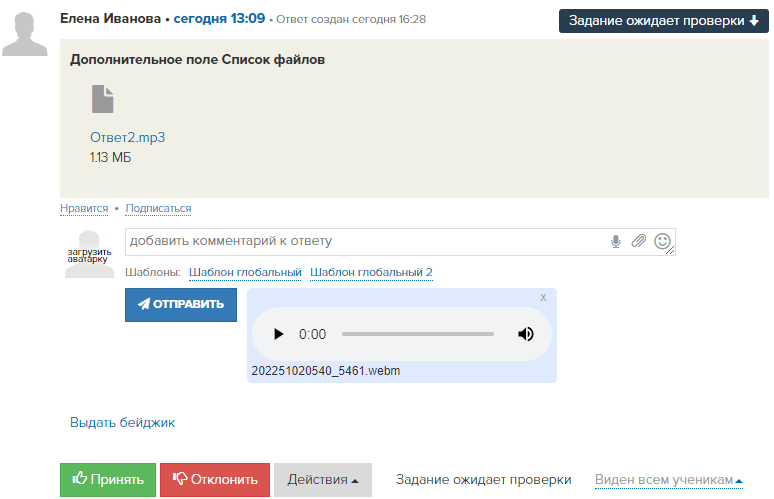
Task: Play the recorded audio 20251020540_5461.webm
Action: point(278,334)
